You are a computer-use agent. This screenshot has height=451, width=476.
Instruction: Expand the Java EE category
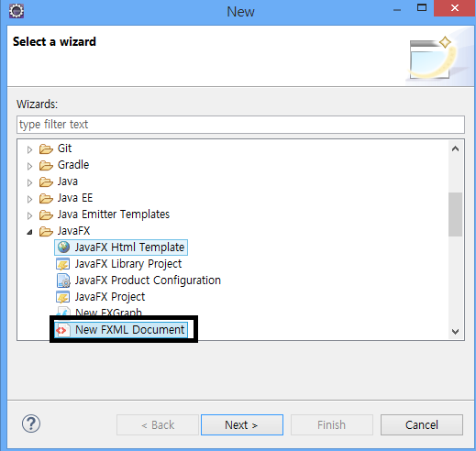point(29,199)
